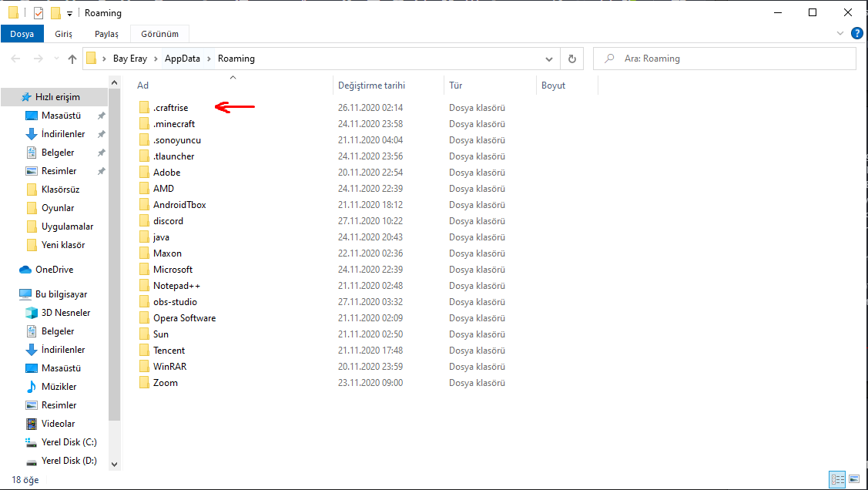Image resolution: width=868 pixels, height=490 pixels.
Task: Switch to the Görünüm tab
Action: 159,34
